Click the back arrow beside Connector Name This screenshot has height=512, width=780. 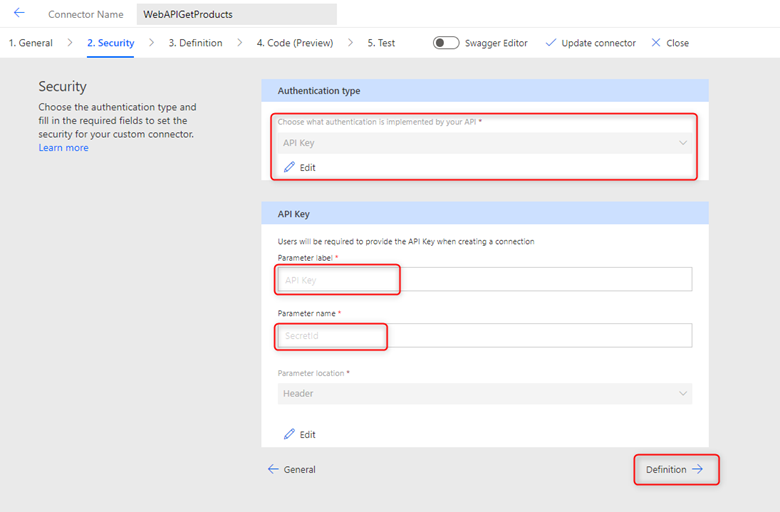19,13
